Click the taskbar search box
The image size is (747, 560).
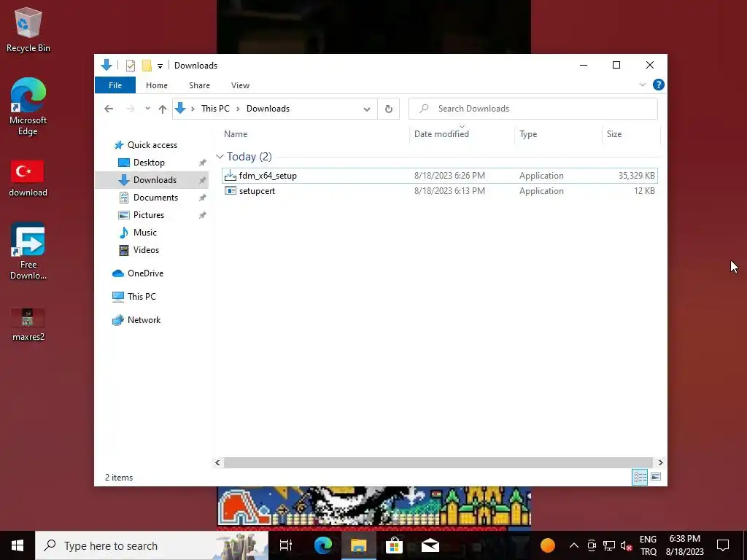pos(152,545)
